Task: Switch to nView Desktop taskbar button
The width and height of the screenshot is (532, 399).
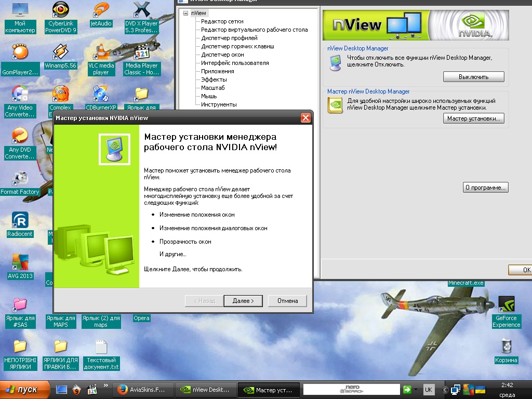Action: [206, 390]
